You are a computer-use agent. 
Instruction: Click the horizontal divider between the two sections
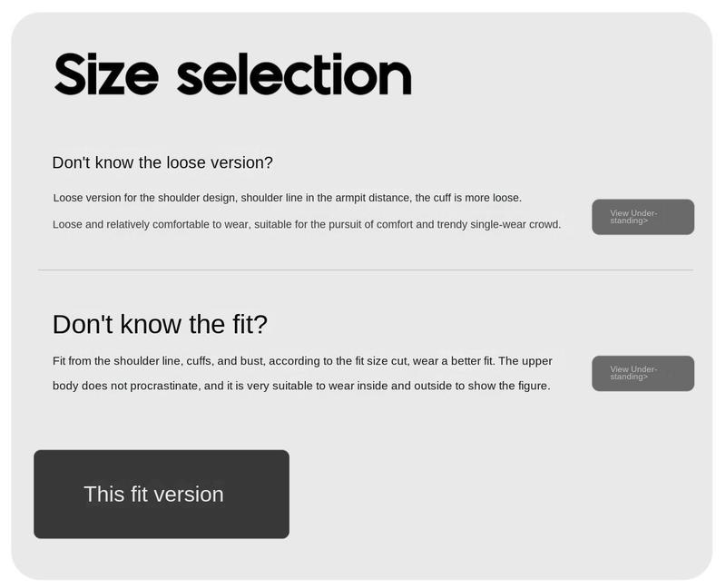pos(366,269)
